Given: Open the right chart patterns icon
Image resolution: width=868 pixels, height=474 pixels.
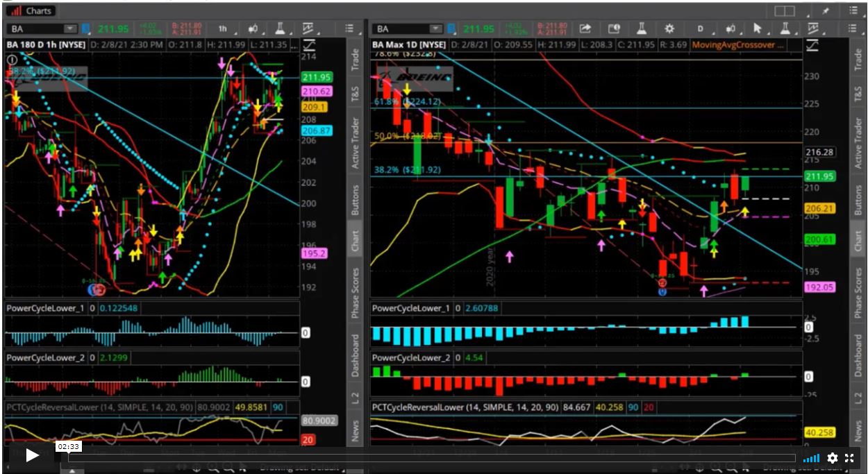Looking at the screenshot, I should coord(812,28).
